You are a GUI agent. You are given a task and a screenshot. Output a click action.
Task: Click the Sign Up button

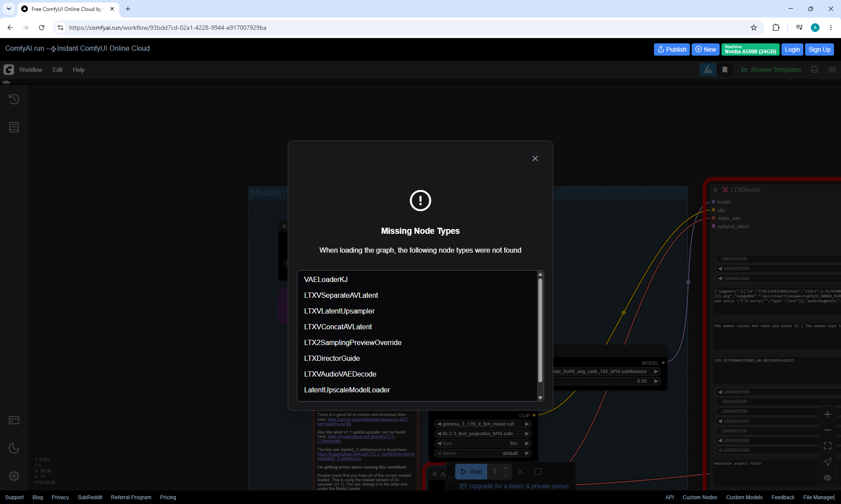(x=820, y=49)
